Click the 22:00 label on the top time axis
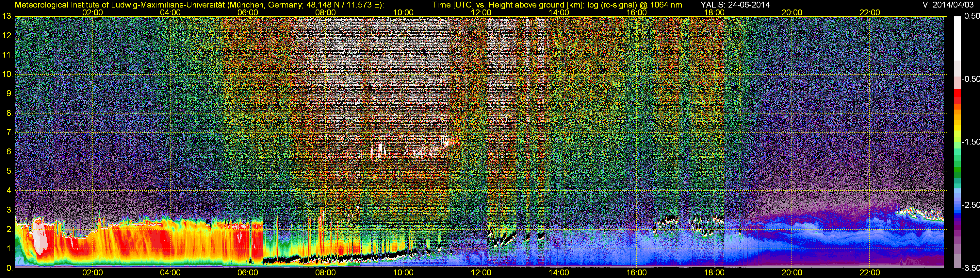This screenshot has height=278, width=980. click(x=870, y=12)
